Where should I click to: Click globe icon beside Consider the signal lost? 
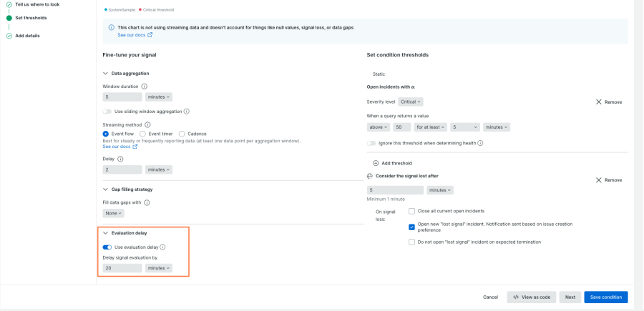coord(370,176)
